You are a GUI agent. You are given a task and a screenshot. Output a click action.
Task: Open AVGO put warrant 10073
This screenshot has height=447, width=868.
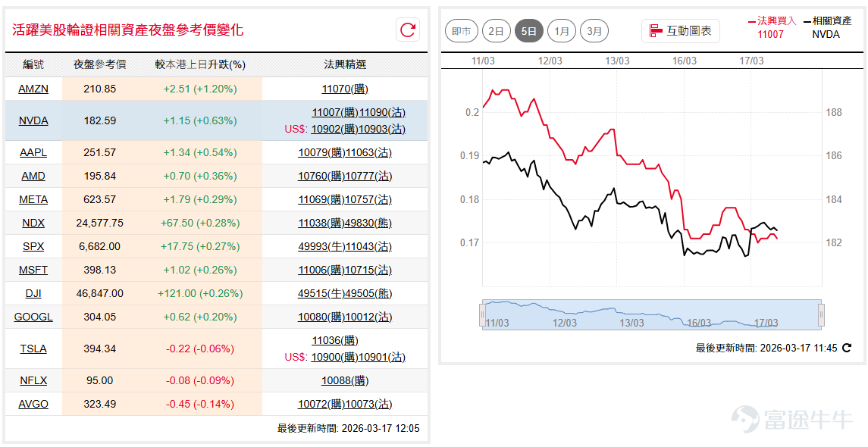368,404
